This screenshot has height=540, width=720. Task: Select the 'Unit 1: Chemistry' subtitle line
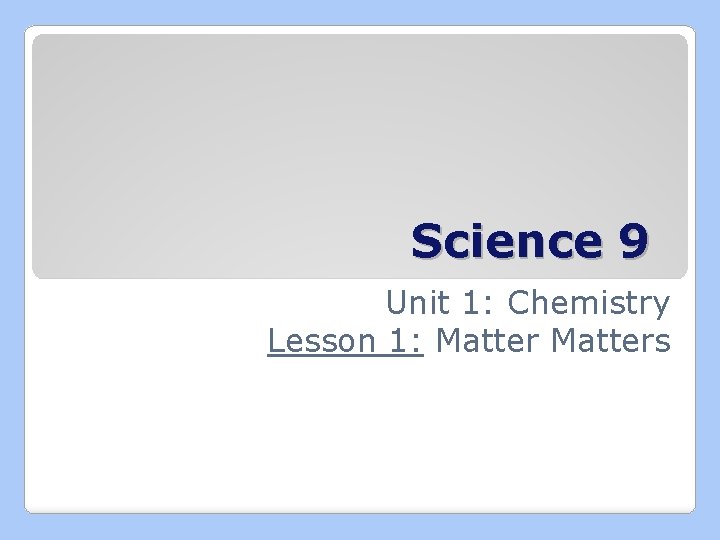[528, 304]
